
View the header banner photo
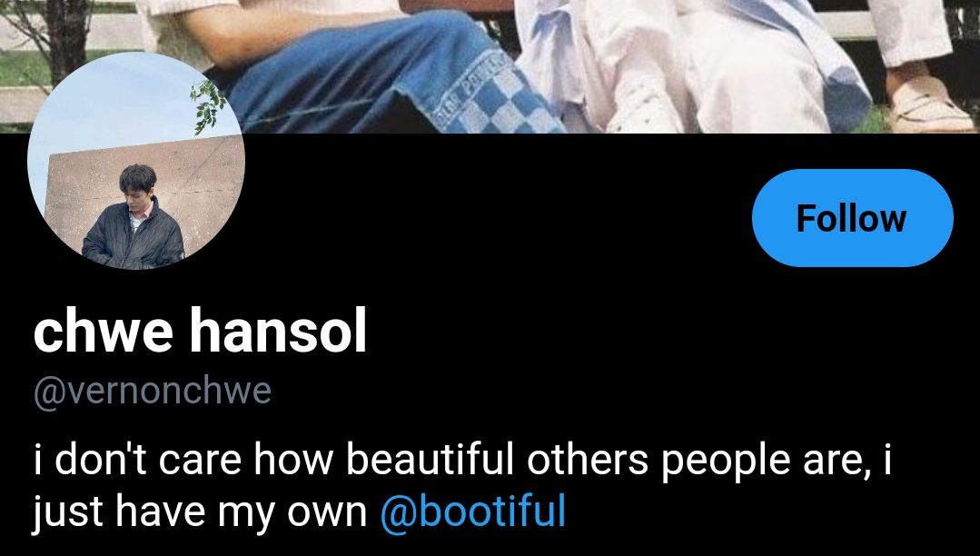coord(490,66)
